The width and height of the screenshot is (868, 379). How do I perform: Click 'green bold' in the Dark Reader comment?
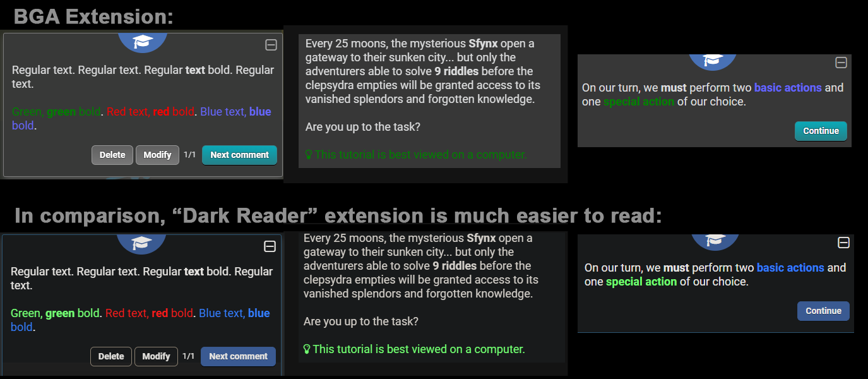point(73,313)
